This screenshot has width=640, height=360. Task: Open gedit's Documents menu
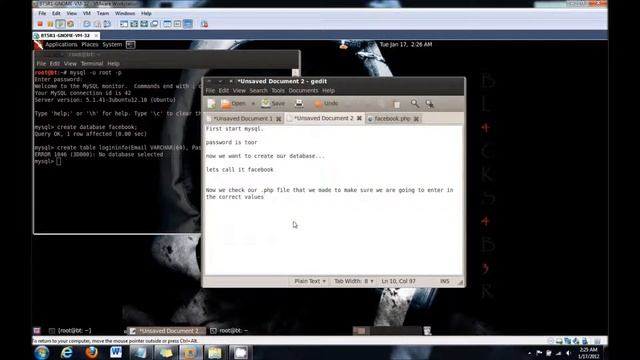303,91
